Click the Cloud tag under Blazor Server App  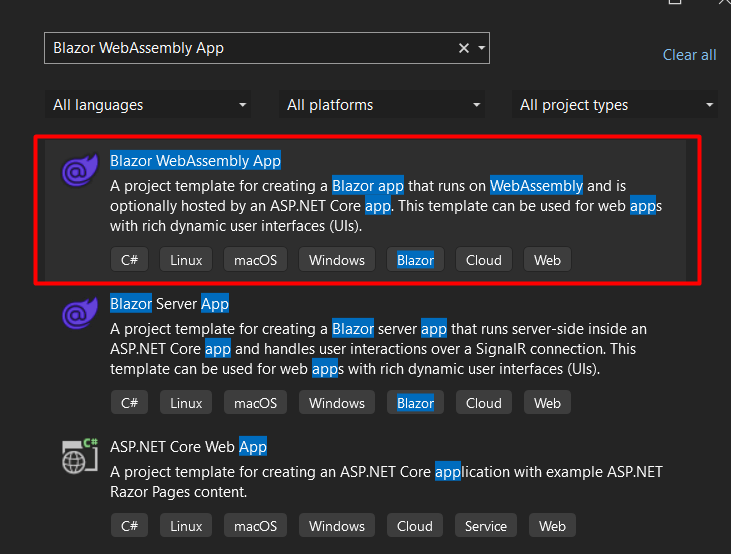click(x=483, y=402)
